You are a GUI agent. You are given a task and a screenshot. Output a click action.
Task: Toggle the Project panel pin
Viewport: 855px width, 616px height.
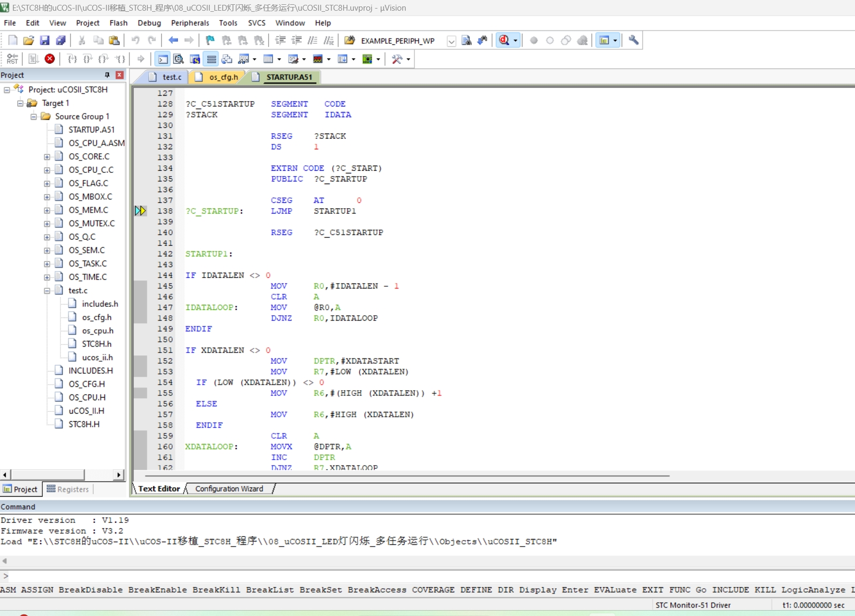tap(107, 75)
